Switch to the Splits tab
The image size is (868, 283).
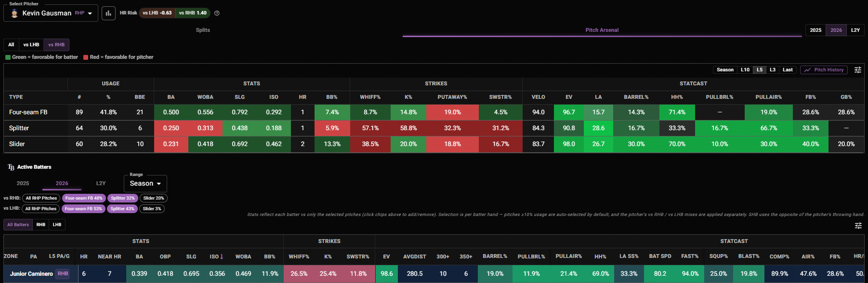tap(203, 30)
